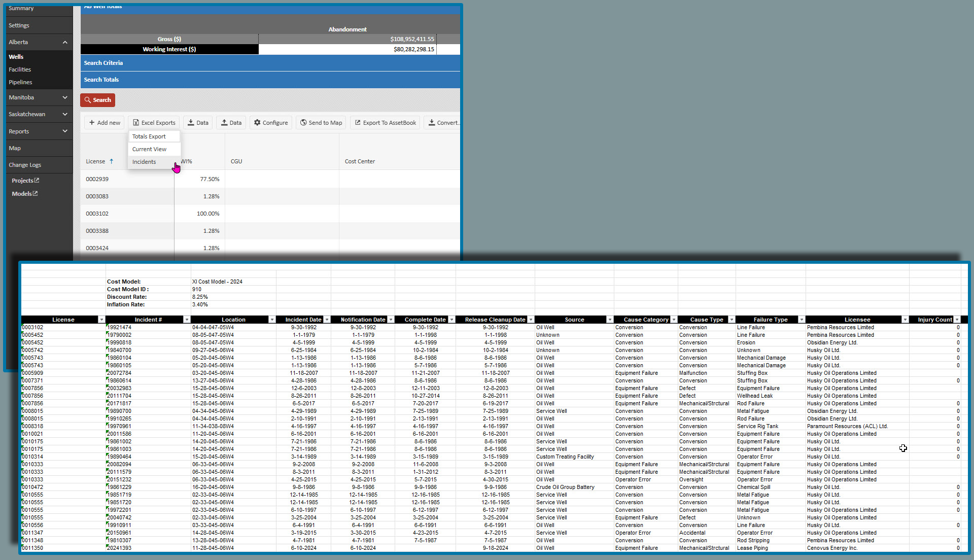Open the Excel Exports menu

coord(154,123)
